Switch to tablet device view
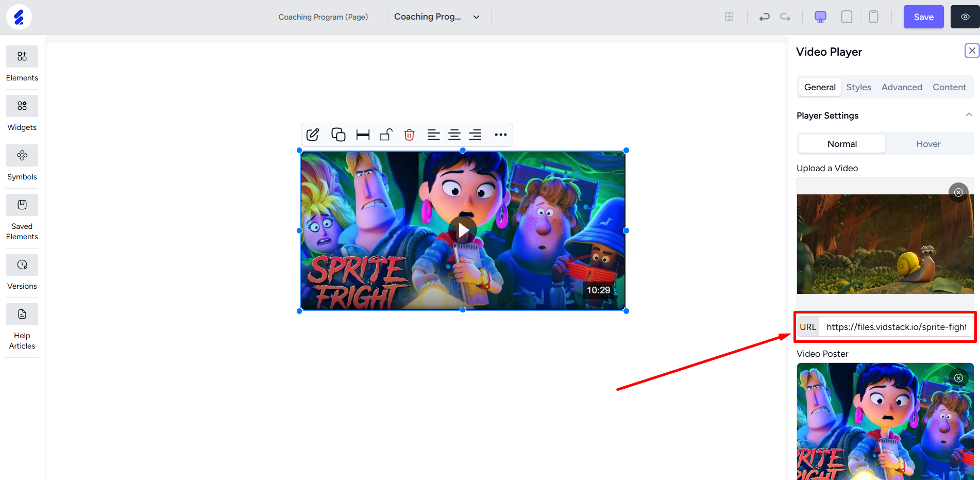Image resolution: width=980 pixels, height=480 pixels. pyautogui.click(x=847, y=17)
